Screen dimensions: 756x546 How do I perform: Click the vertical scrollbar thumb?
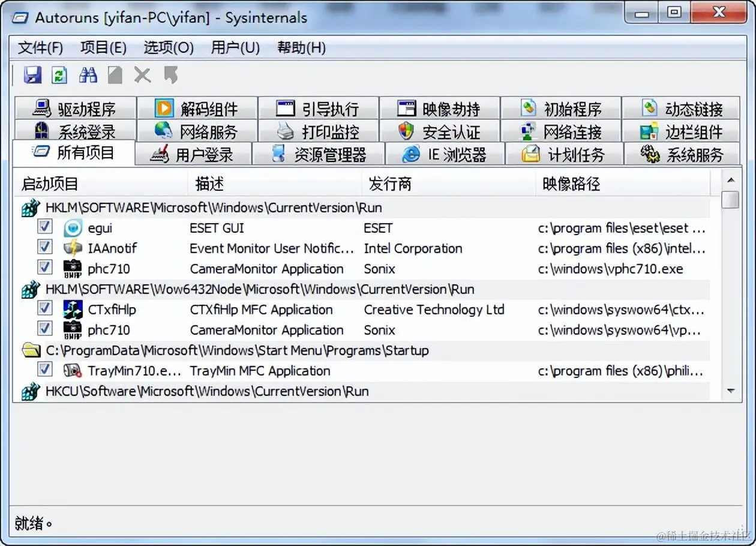coord(731,200)
